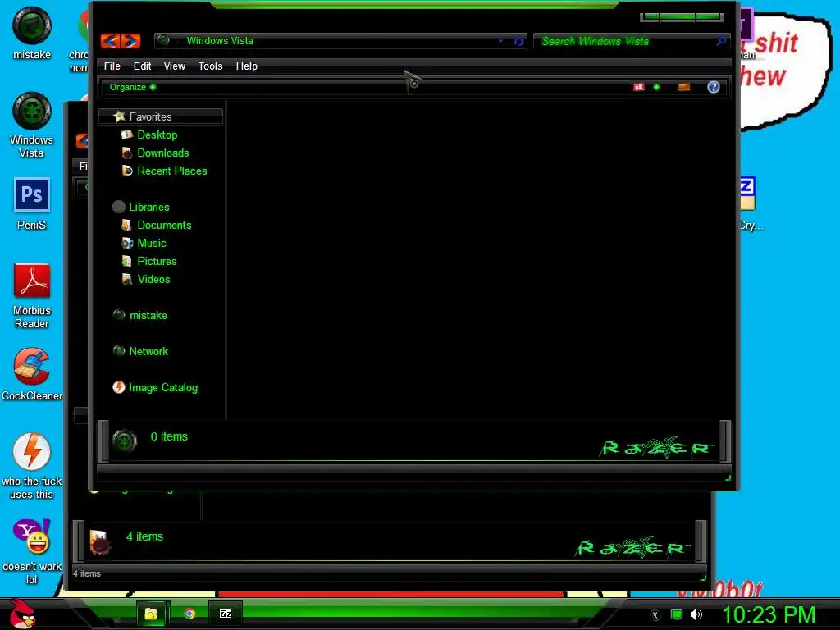The width and height of the screenshot is (840, 630).
Task: Focus the Search Windows Vista field
Action: point(632,41)
